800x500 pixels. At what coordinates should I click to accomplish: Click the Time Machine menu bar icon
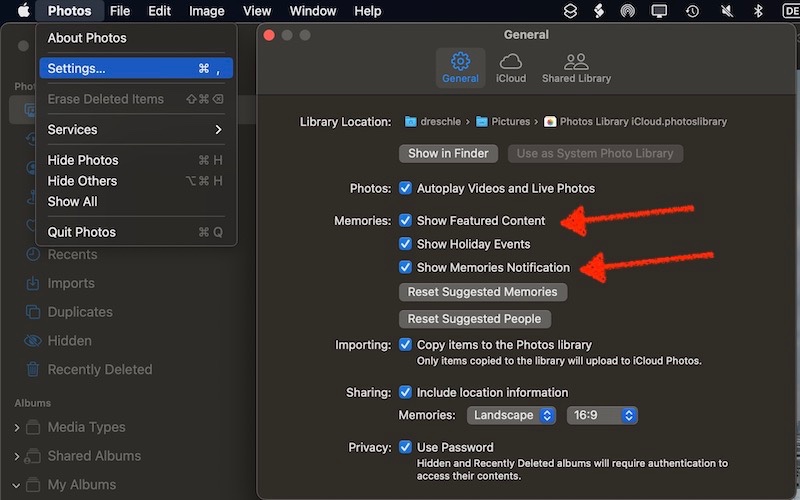pyautogui.click(x=692, y=11)
